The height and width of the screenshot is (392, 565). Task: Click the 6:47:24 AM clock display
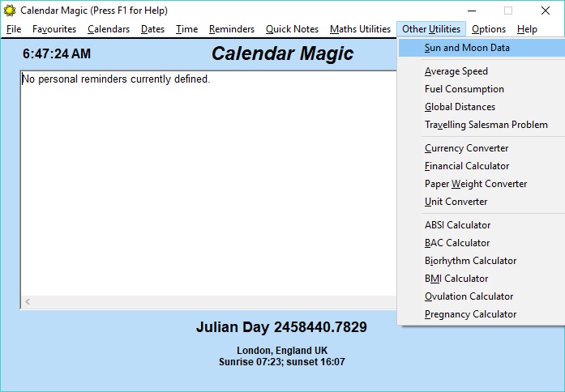click(57, 54)
